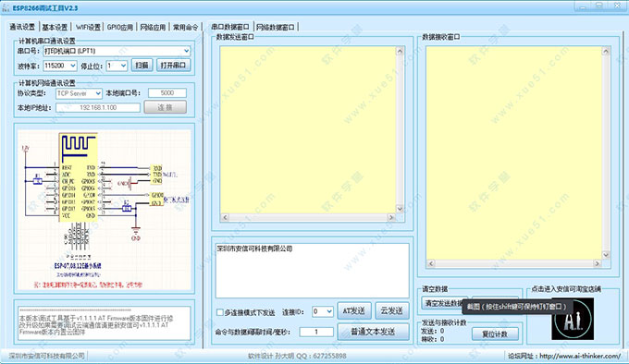Click the ESP8266 app icon in title bar
Screen dimensions: 629x364
tap(6, 7)
